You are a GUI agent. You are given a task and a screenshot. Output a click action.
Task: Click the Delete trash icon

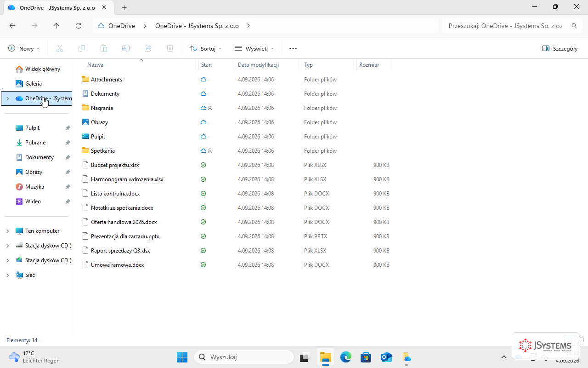point(170,48)
